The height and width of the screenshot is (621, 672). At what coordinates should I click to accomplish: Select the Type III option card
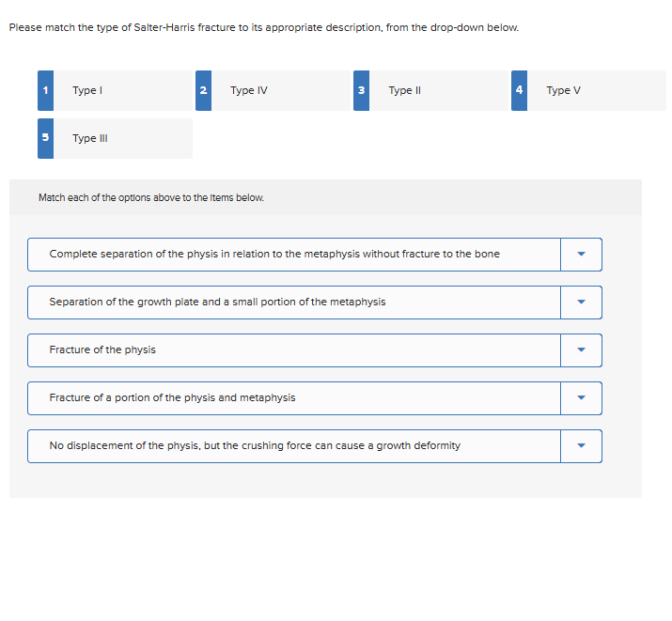(x=122, y=138)
